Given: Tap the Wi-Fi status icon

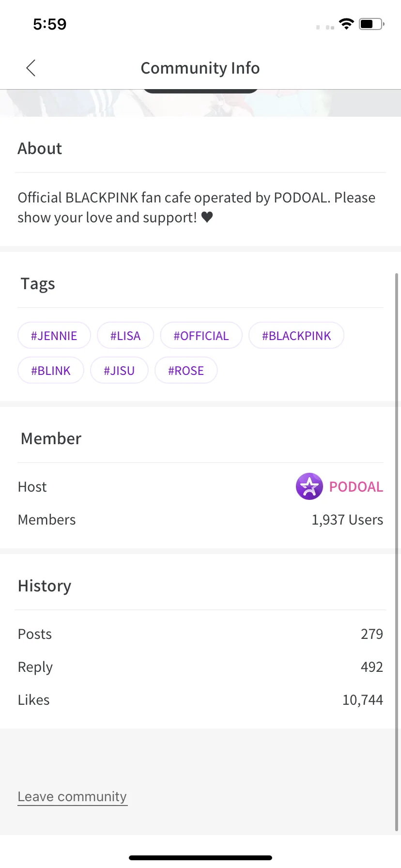Looking at the screenshot, I should pos(346,24).
